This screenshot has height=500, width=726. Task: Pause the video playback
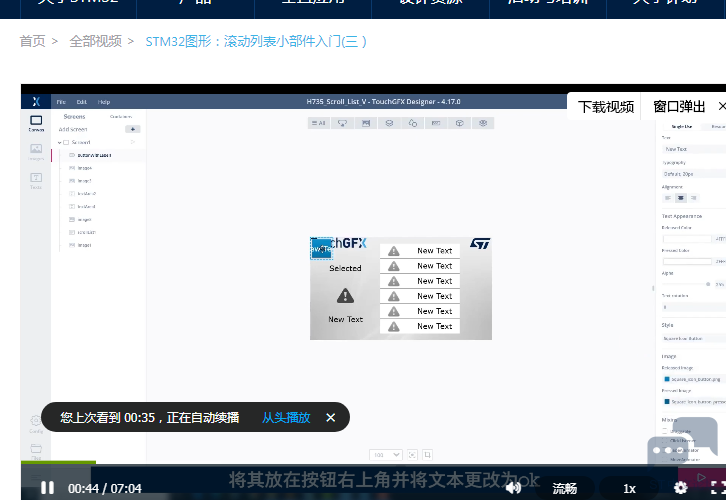(47, 488)
